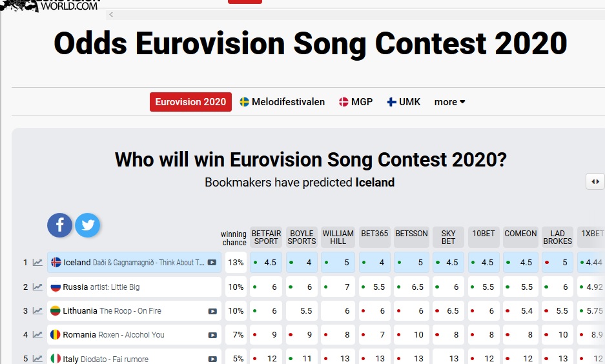Select the Eurovision 2020 red tab

(x=190, y=102)
